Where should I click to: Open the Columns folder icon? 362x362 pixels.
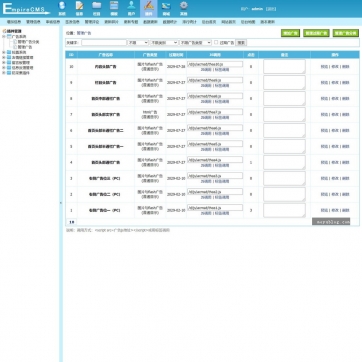click(97, 8)
